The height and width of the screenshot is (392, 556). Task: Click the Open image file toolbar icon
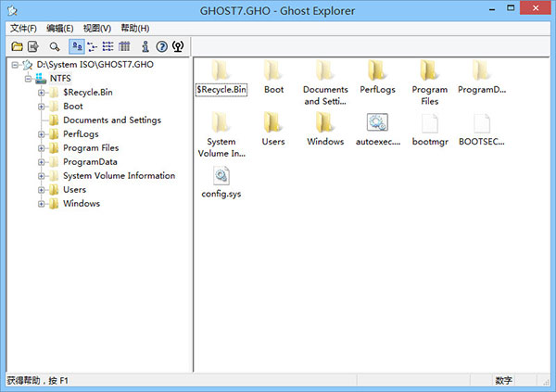[18, 46]
